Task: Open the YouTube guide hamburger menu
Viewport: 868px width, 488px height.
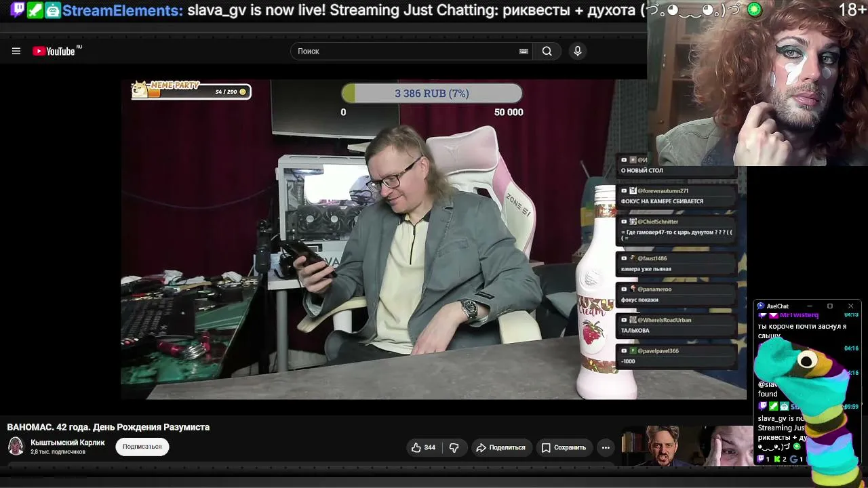Action: point(16,51)
